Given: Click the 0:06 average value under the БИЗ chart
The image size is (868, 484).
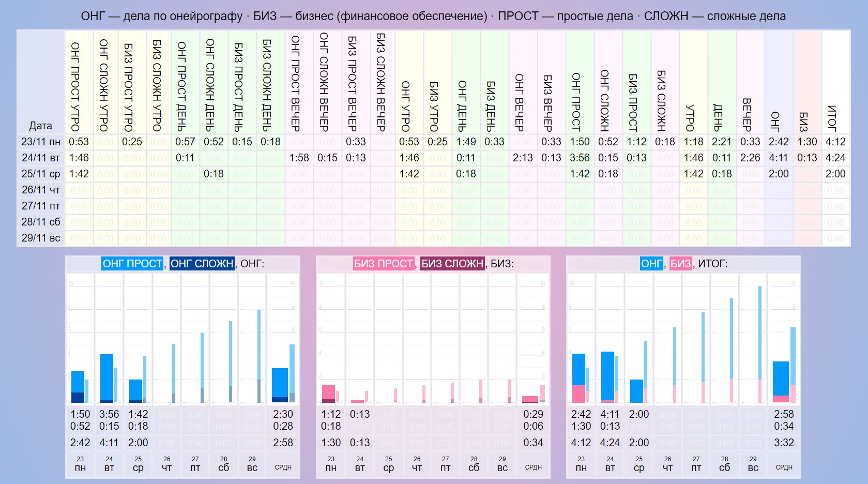Looking at the screenshot, I should point(533,426).
